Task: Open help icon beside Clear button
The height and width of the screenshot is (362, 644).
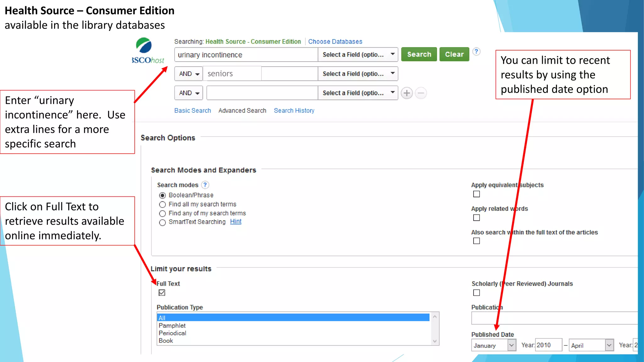Action: click(476, 52)
